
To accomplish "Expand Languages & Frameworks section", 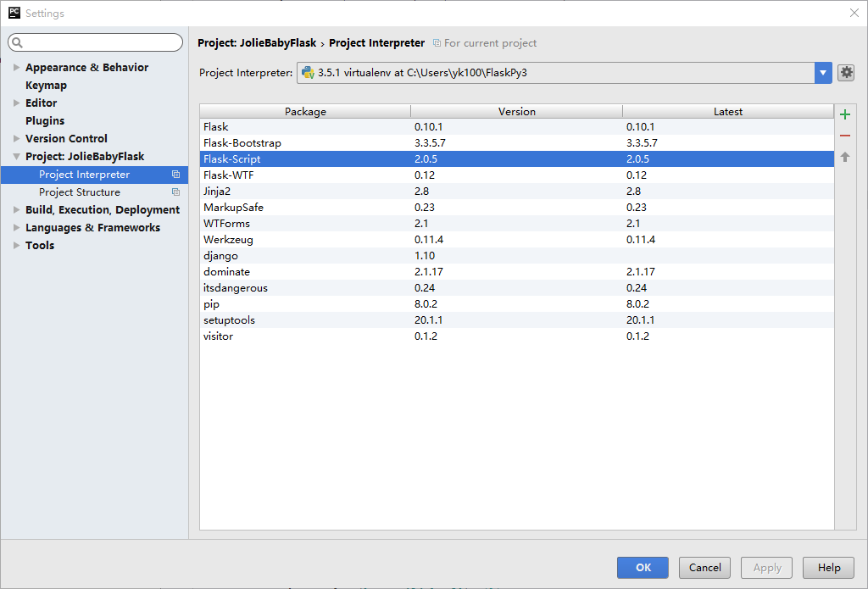I will point(17,227).
